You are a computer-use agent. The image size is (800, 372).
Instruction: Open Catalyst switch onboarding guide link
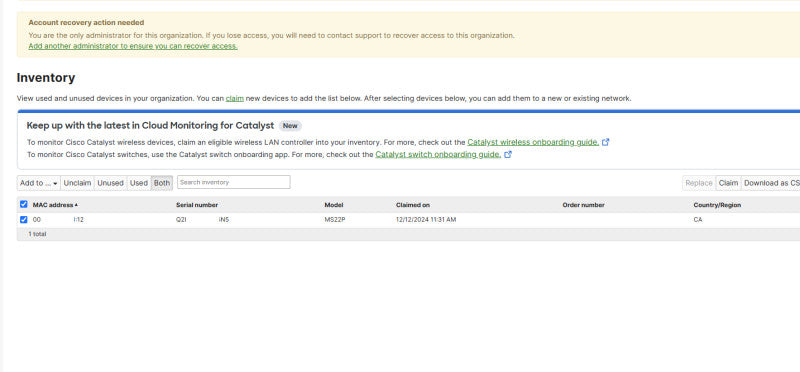[438, 155]
